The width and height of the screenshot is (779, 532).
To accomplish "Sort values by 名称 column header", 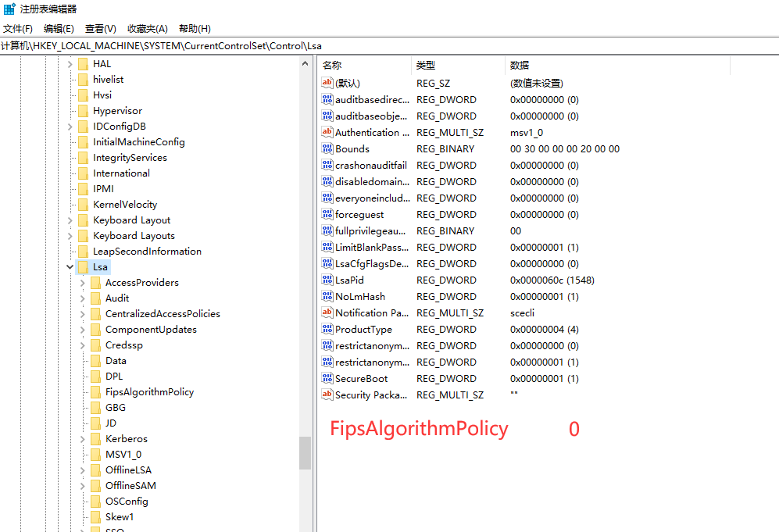I will coord(366,65).
